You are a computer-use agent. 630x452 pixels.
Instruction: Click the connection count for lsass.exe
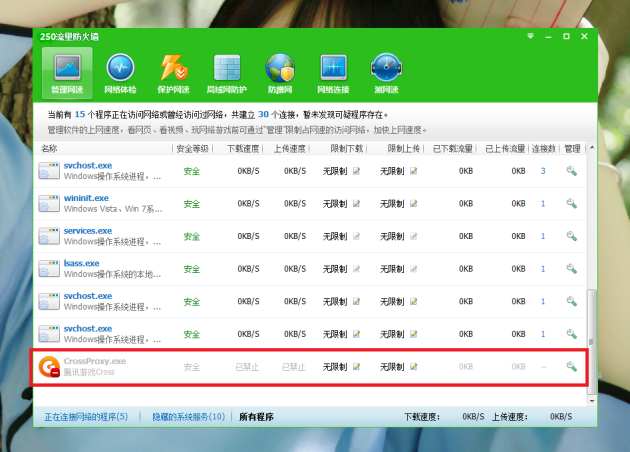(543, 269)
